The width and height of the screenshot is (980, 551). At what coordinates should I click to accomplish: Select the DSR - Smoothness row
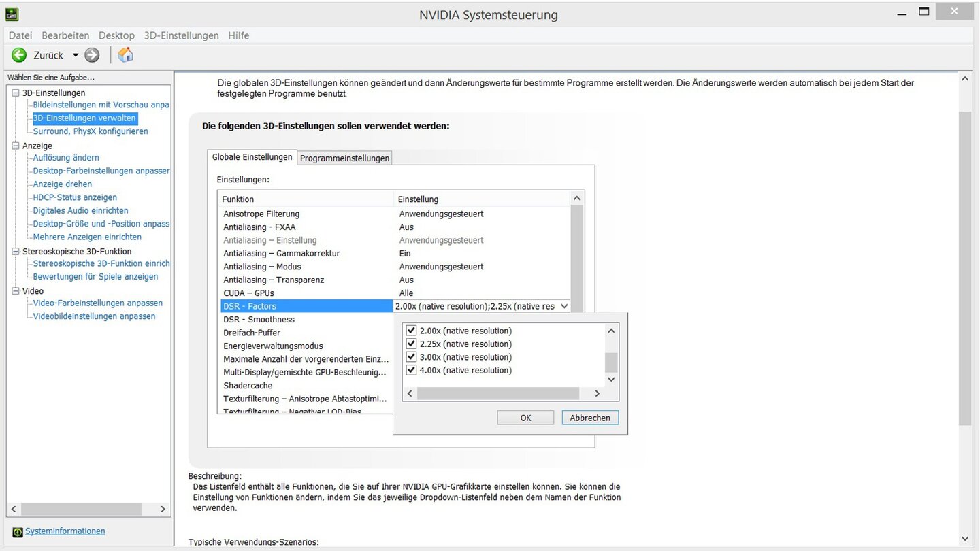point(307,320)
